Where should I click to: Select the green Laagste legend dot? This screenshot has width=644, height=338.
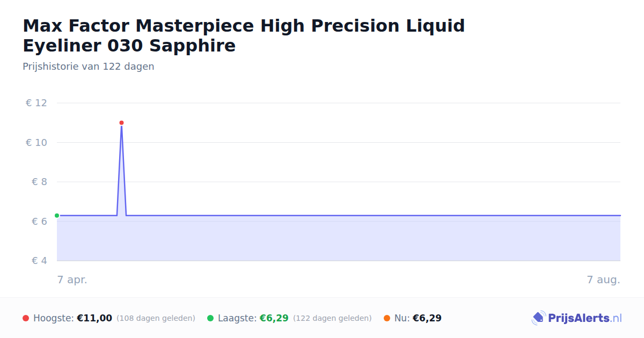(x=210, y=318)
